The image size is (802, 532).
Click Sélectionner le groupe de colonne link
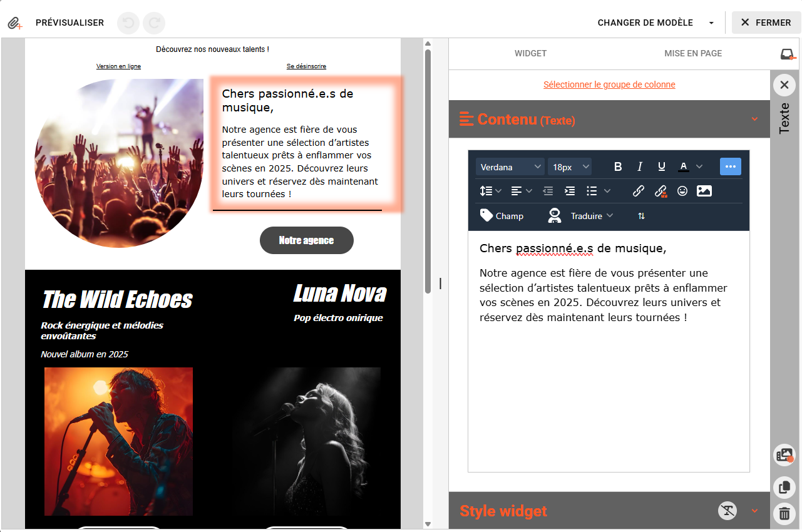tap(609, 84)
